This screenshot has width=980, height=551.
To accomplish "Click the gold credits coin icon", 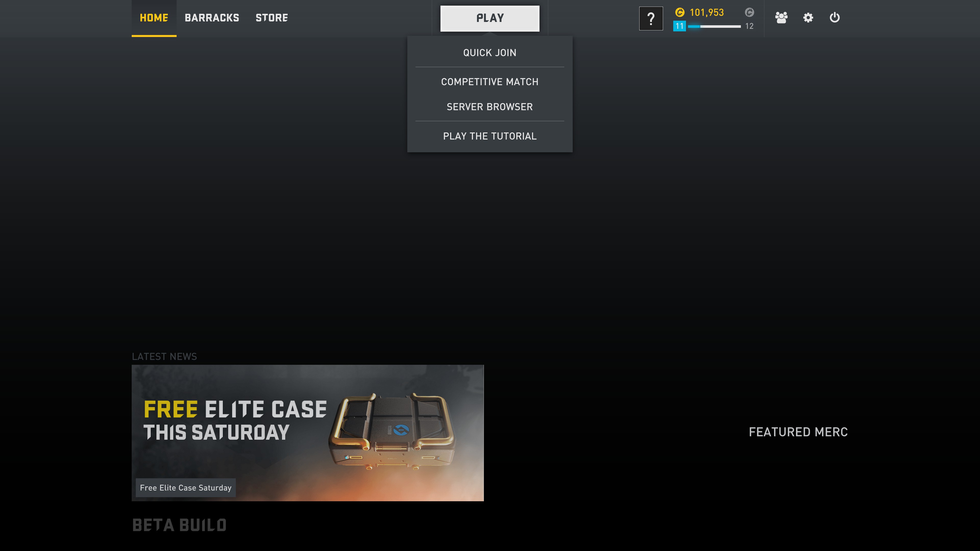I will point(679,12).
